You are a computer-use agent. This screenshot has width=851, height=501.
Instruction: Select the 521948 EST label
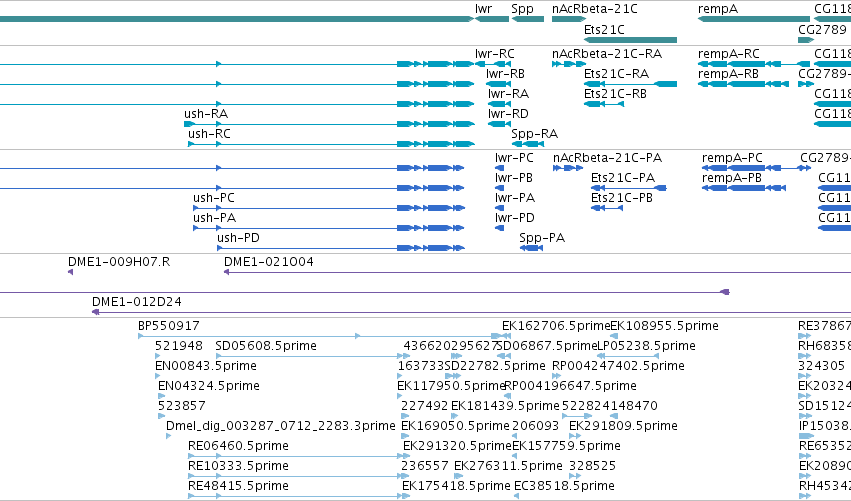tap(179, 346)
